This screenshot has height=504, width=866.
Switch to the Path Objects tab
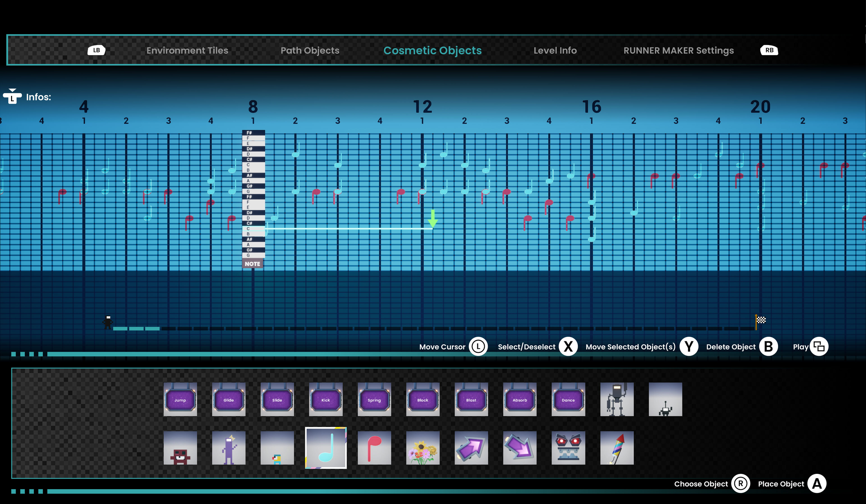[x=310, y=51]
